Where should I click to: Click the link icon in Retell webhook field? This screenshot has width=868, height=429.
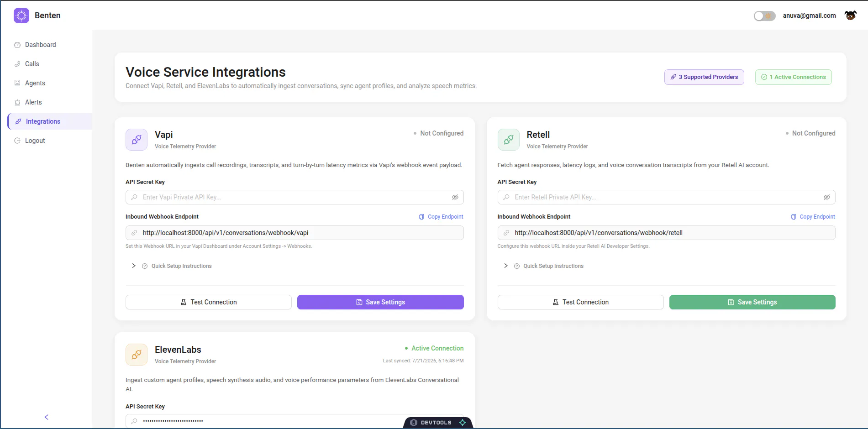pos(506,233)
